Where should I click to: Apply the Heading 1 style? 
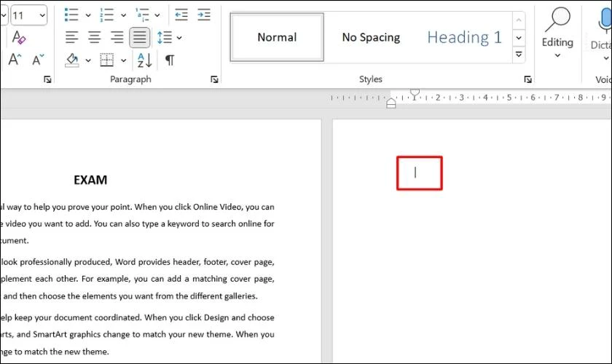click(464, 37)
